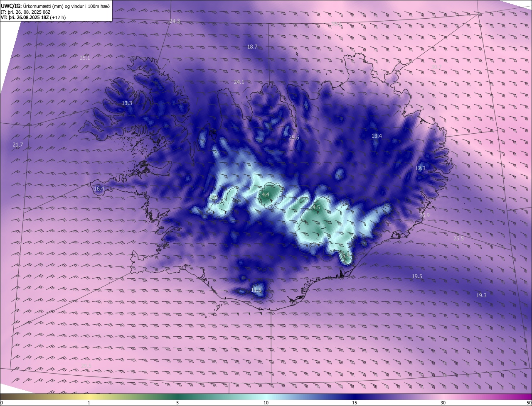Screen dimensions: 532x406
Task: Click the 18.7 value label on map
Action: [252, 47]
